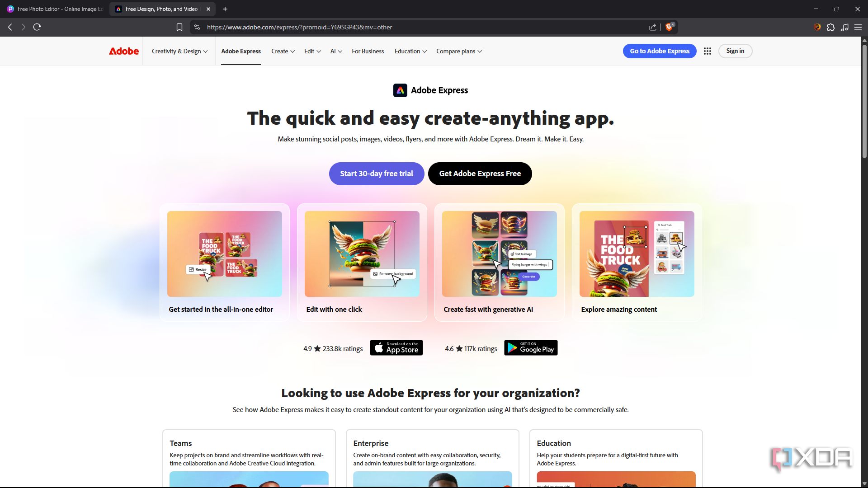Expand the Education dropdown

click(x=410, y=51)
